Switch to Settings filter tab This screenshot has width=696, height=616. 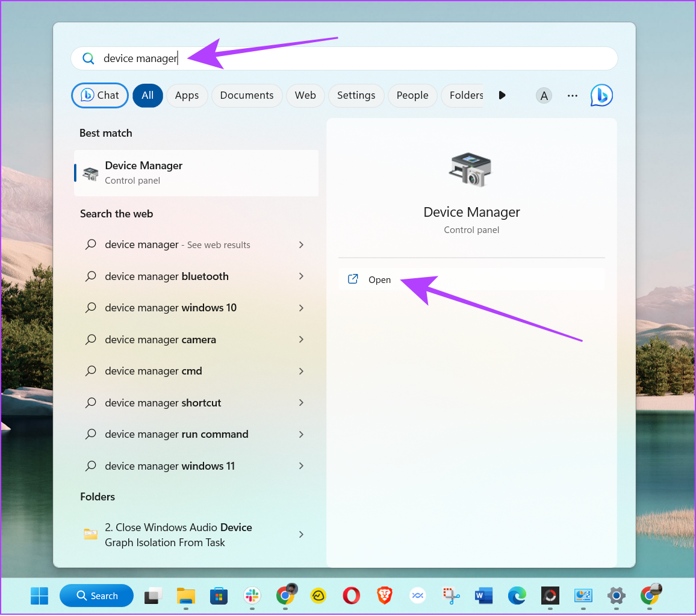[356, 95]
